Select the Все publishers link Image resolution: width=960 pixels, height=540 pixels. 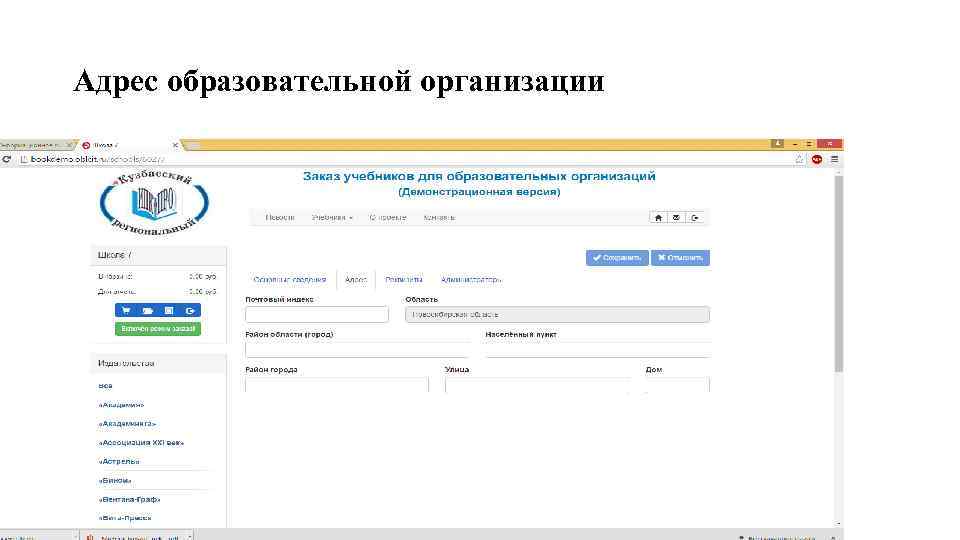(x=105, y=386)
